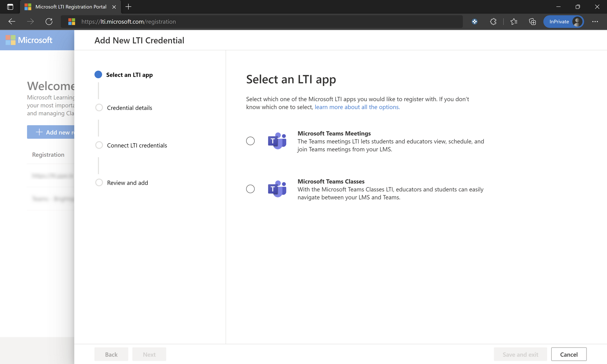Reload the registration page
Viewport: 607px width, 364px height.
pyautogui.click(x=49, y=21)
